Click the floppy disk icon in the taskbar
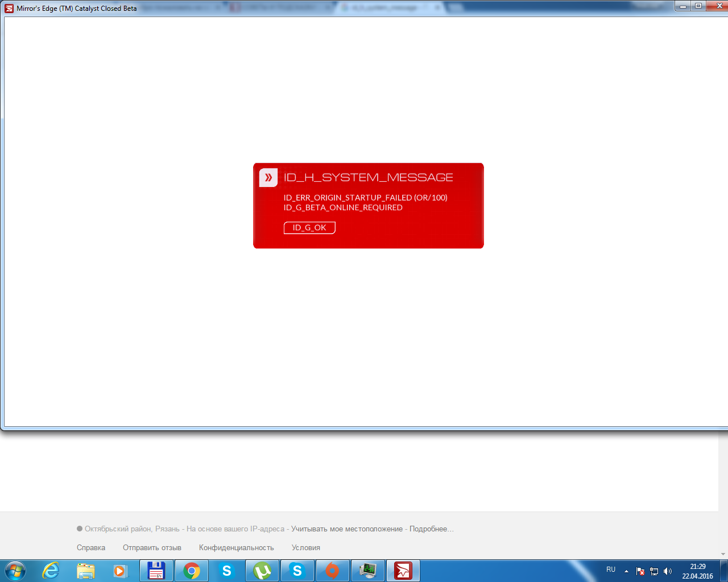 (156, 570)
